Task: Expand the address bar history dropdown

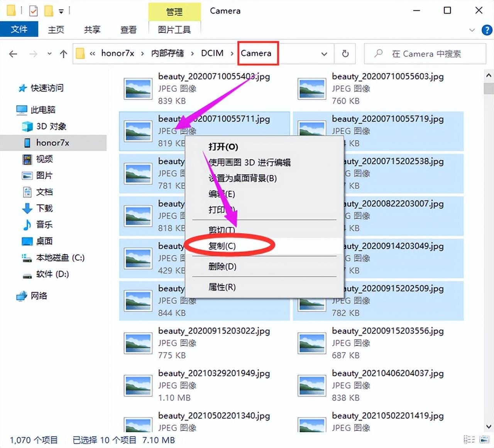Action: click(324, 54)
